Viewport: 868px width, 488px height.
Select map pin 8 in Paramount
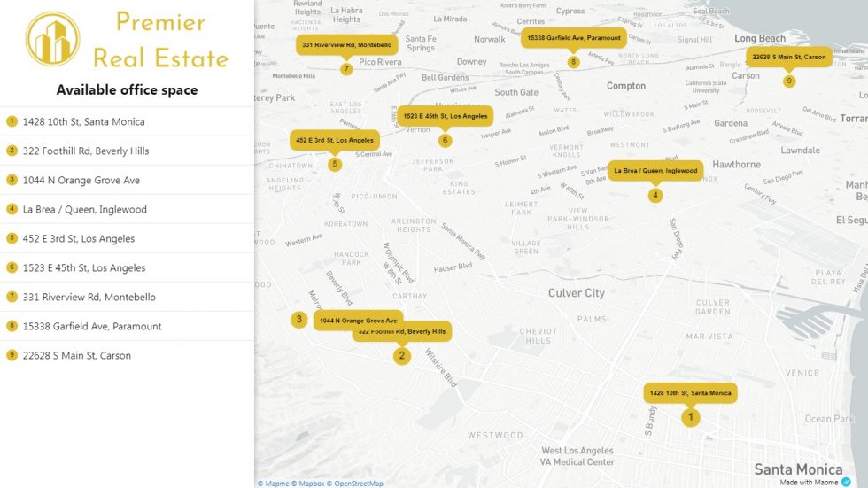point(573,62)
